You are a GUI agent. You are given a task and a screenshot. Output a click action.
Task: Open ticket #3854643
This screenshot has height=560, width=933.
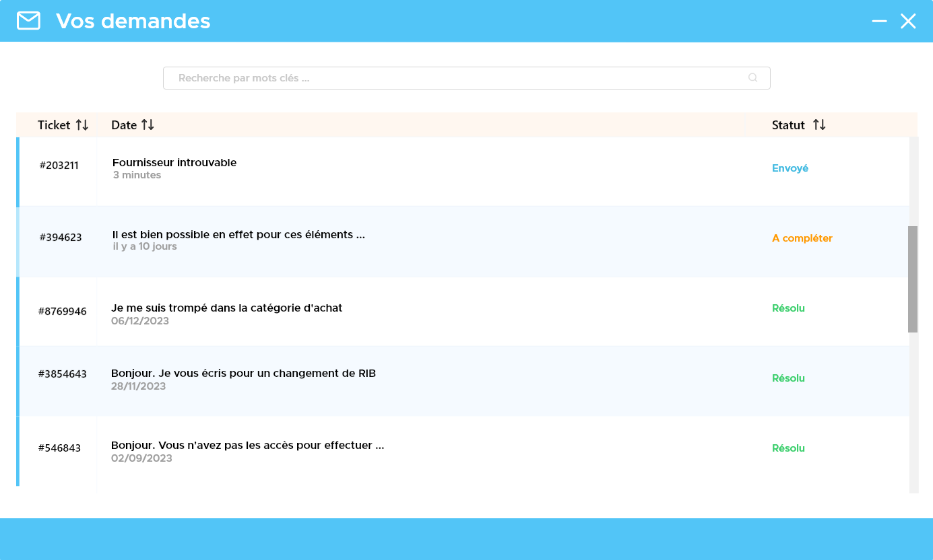click(62, 374)
